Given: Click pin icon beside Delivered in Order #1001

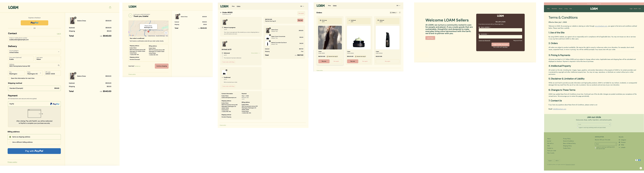Looking at the screenshot, I should click(222, 53).
